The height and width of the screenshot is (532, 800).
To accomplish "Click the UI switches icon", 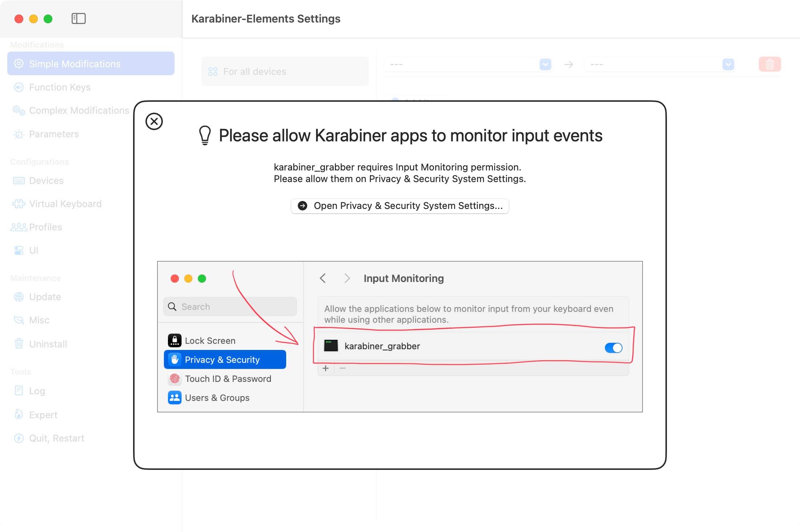I will pos(19,250).
